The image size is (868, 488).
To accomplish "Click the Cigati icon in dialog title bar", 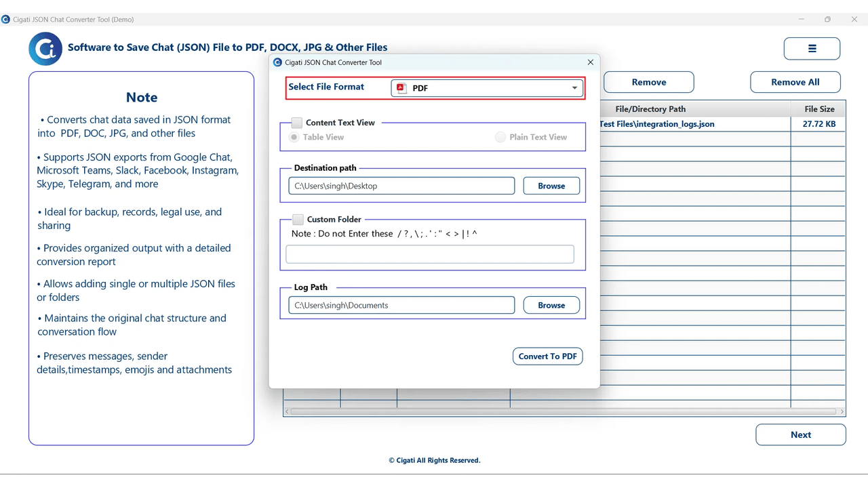I will point(277,62).
